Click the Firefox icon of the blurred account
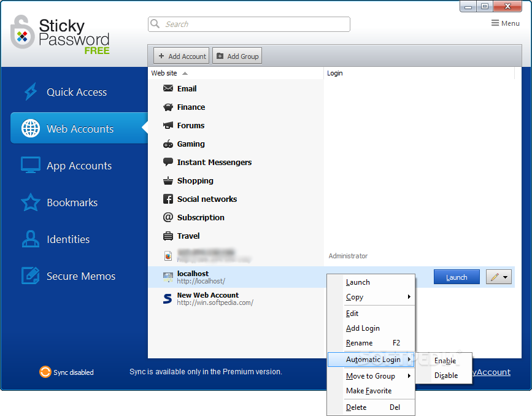Screen dimensions: 532x416 coord(168,256)
